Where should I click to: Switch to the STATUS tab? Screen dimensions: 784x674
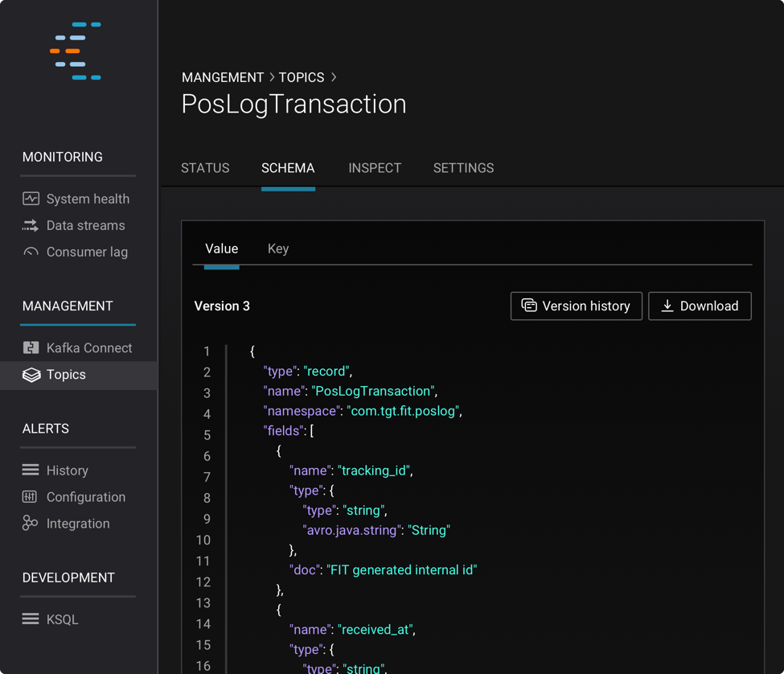click(x=205, y=168)
